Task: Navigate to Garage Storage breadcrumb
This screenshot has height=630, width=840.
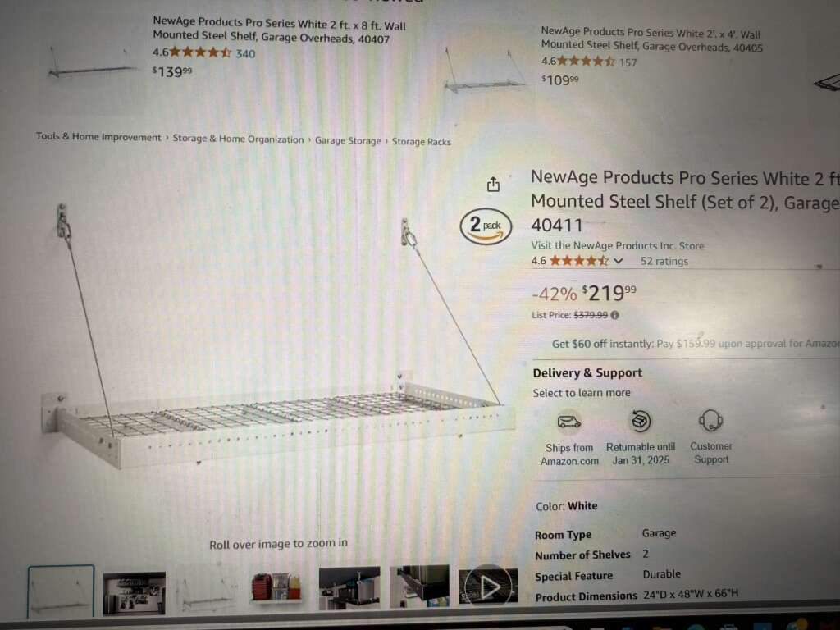Action: pos(348,140)
